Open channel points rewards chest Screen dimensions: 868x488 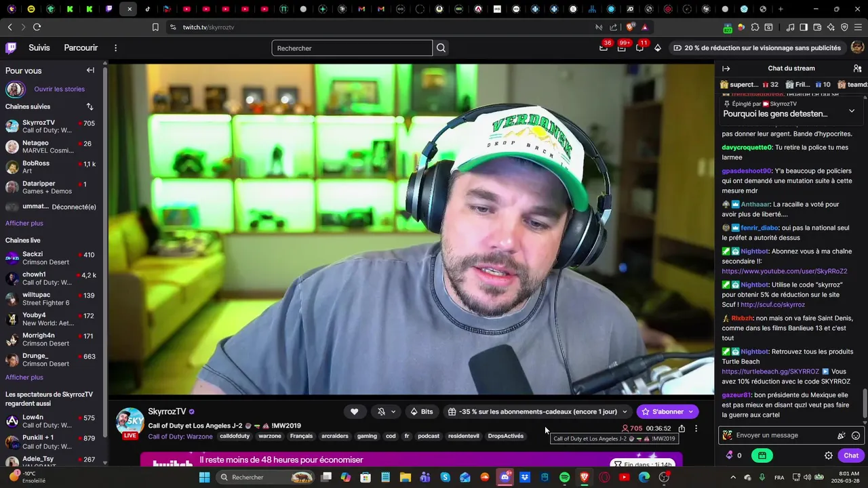[762, 455]
